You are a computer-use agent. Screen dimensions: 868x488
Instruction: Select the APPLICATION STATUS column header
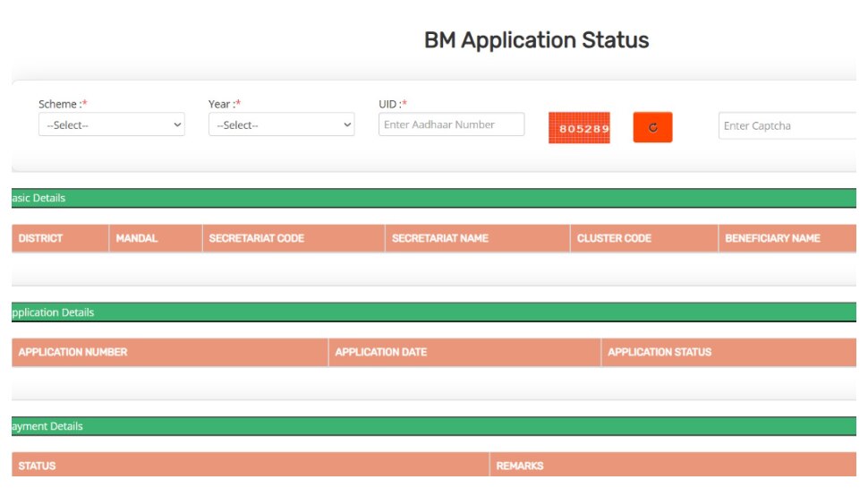pos(728,352)
